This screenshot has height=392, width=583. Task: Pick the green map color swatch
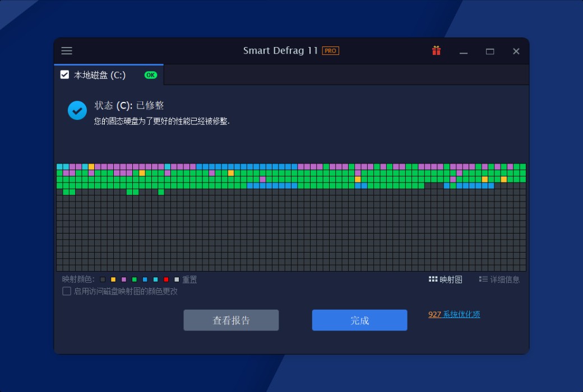(x=135, y=279)
